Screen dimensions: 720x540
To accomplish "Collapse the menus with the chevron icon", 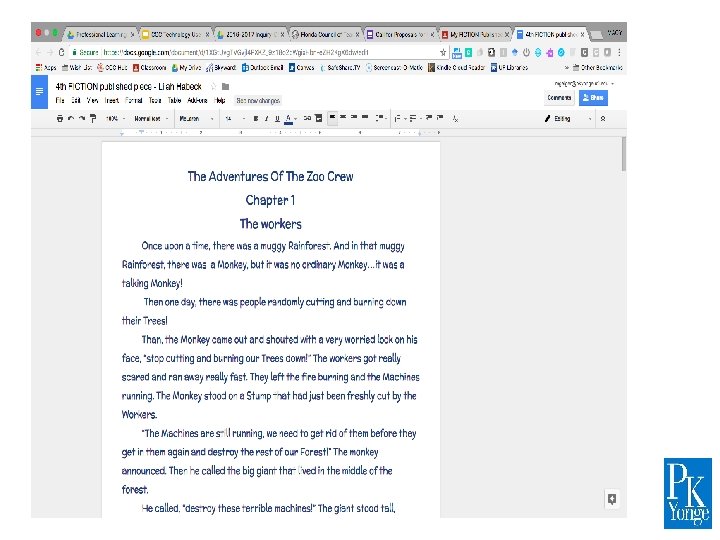I will pyautogui.click(x=603, y=118).
